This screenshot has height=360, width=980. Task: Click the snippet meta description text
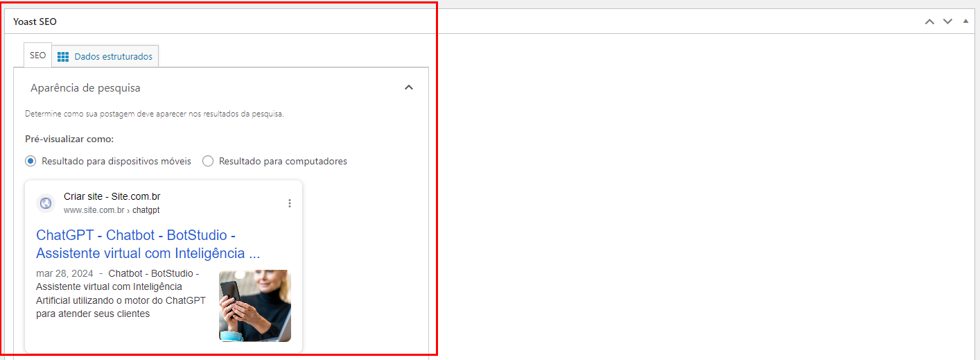click(x=121, y=293)
